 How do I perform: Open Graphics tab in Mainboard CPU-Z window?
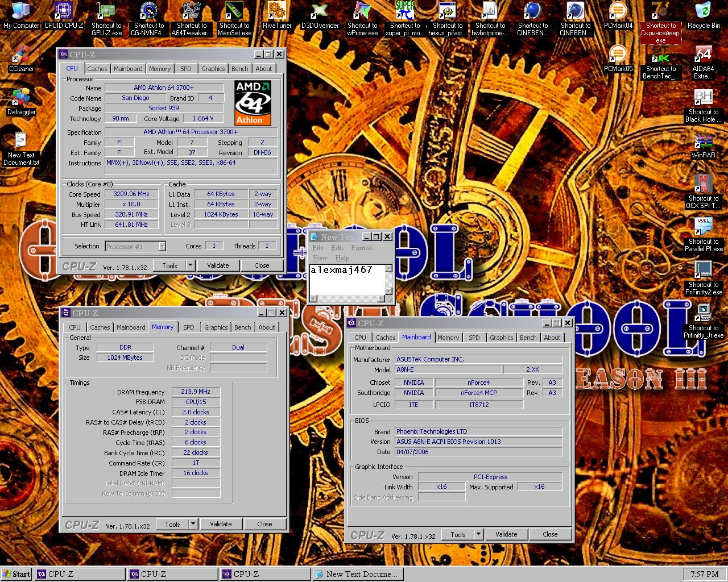[x=502, y=338]
